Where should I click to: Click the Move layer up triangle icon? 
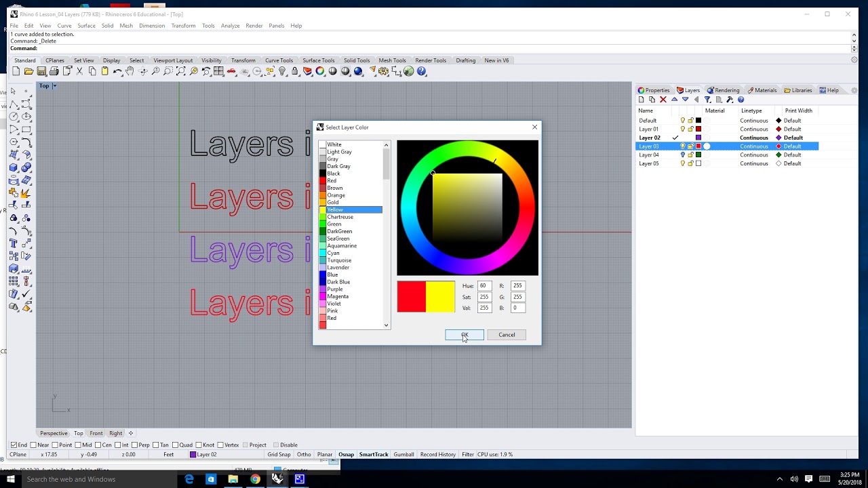[674, 100]
